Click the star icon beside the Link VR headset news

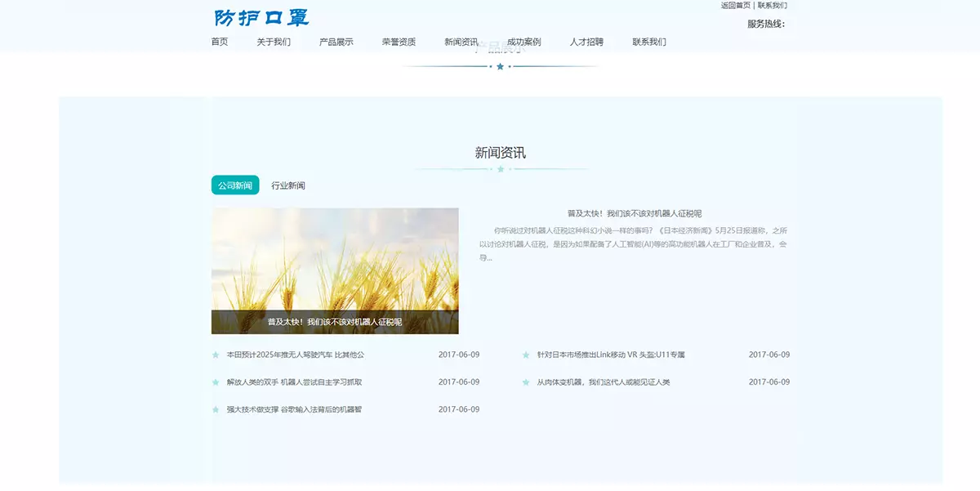pos(528,355)
